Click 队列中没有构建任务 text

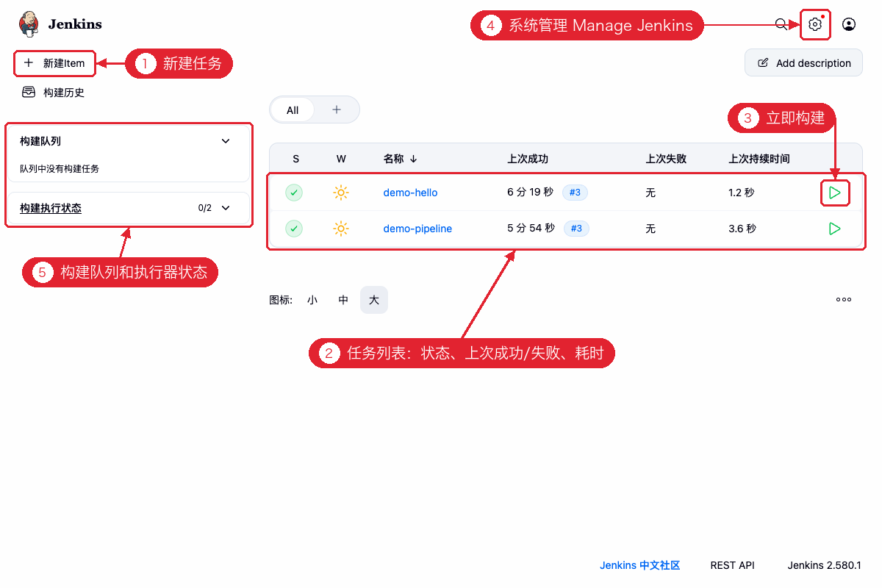tap(60, 169)
